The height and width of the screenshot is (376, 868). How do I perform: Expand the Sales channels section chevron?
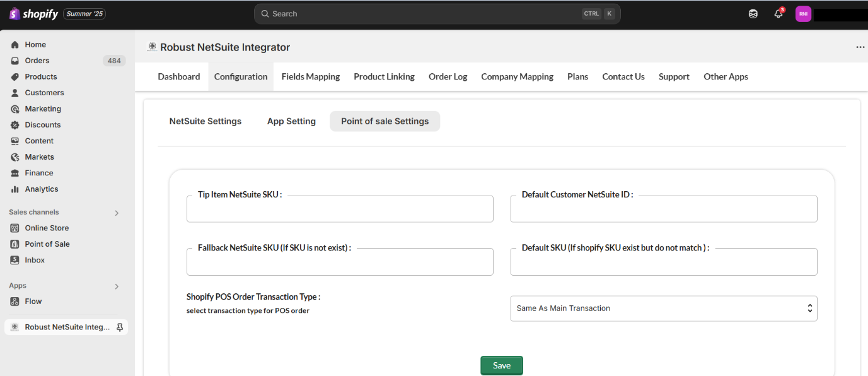tap(117, 213)
